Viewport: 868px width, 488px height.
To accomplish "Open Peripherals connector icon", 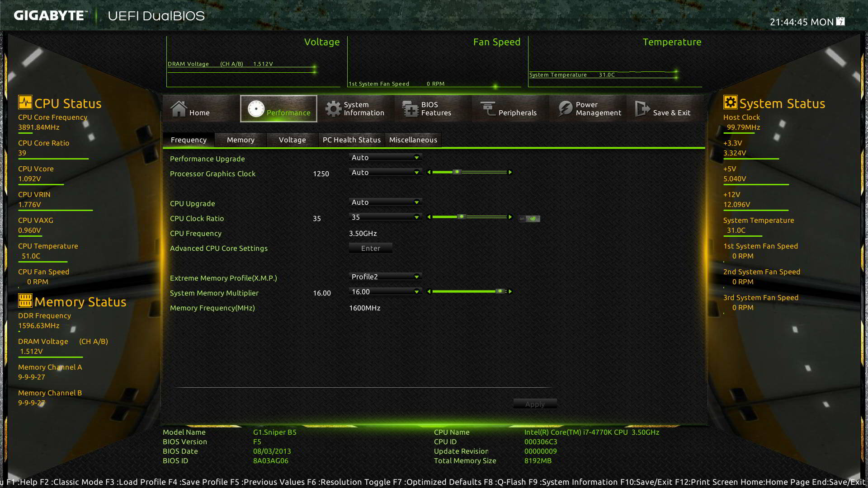I will click(488, 109).
